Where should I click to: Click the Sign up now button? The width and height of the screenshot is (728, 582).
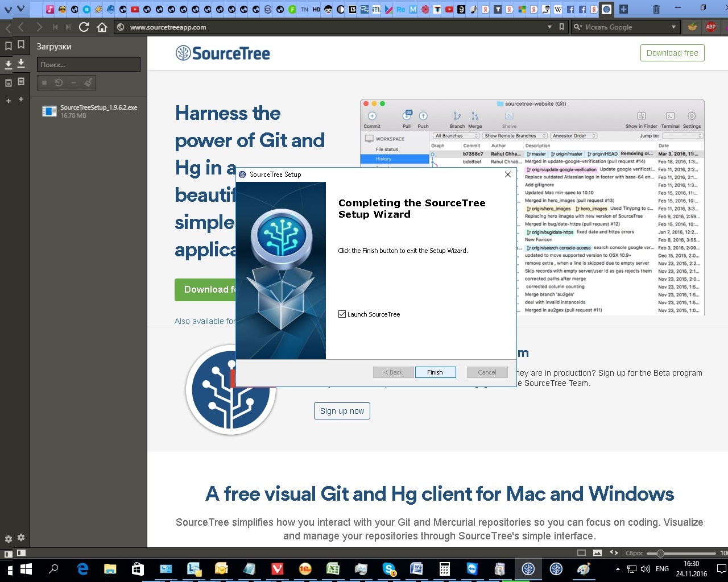342,411
